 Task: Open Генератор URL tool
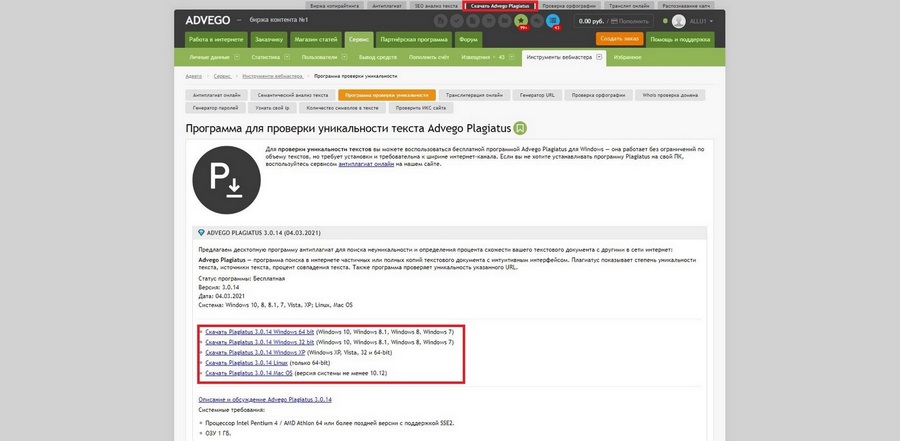click(x=537, y=95)
